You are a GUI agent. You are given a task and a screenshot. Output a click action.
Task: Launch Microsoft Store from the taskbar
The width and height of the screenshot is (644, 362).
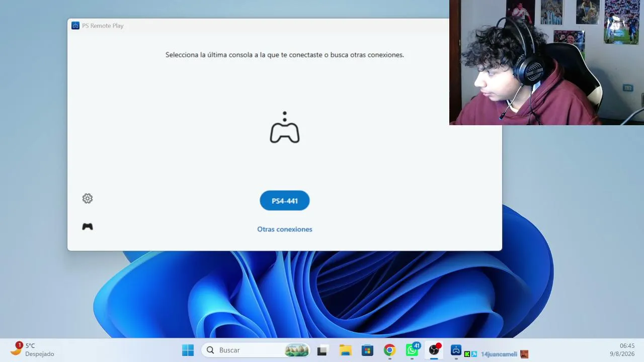point(367,350)
